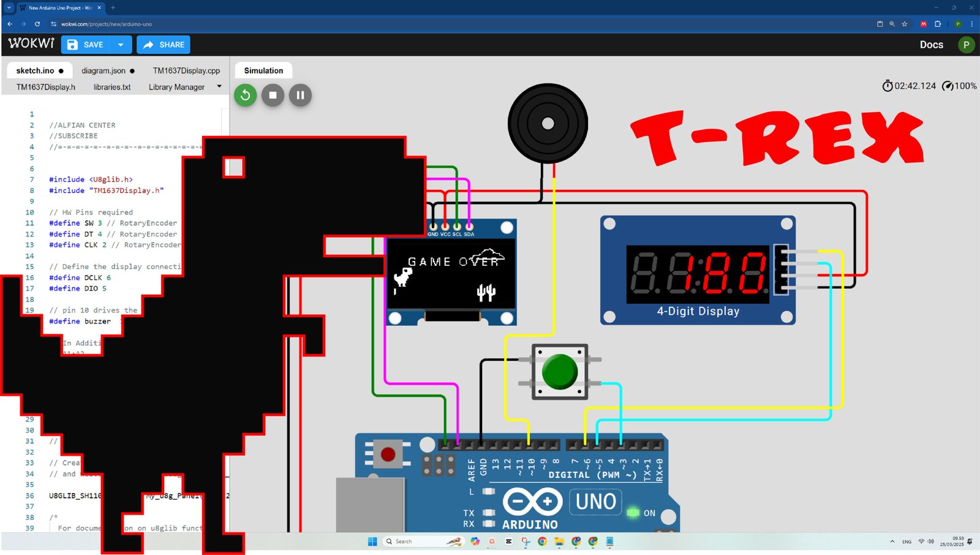The height and width of the screenshot is (555, 980).
Task: Open Snipping Tool from the taskbar
Action: 526,542
